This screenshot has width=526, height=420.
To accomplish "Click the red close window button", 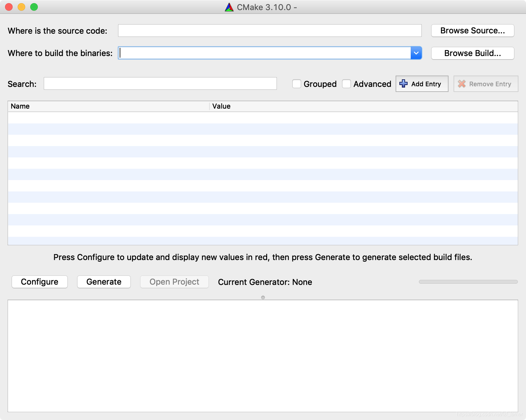I will (x=9, y=7).
